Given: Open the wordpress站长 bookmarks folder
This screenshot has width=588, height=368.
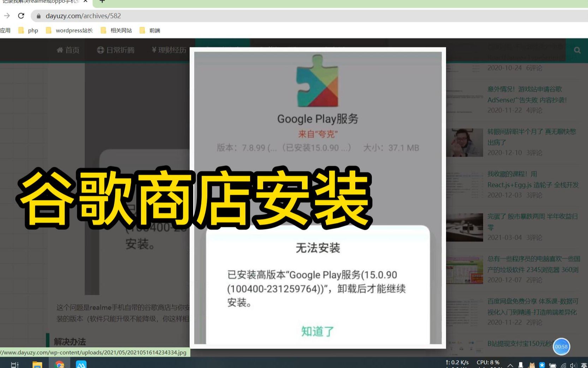Looking at the screenshot, I should click(x=69, y=30).
